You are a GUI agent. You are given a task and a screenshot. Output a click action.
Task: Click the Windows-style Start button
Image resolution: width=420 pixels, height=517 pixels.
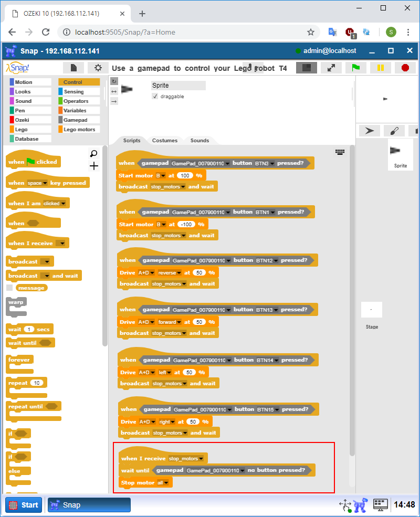pyautogui.click(x=24, y=505)
